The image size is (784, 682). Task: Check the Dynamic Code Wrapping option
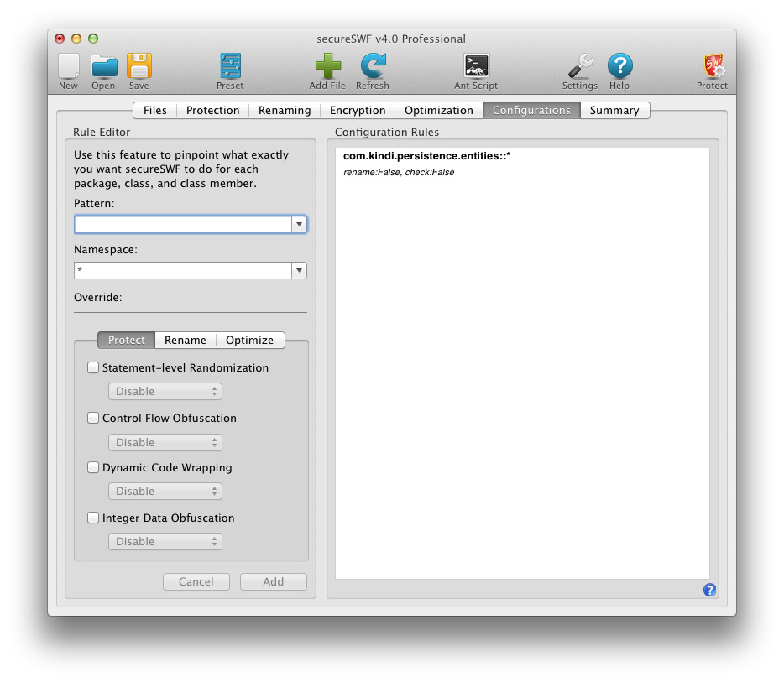93,467
